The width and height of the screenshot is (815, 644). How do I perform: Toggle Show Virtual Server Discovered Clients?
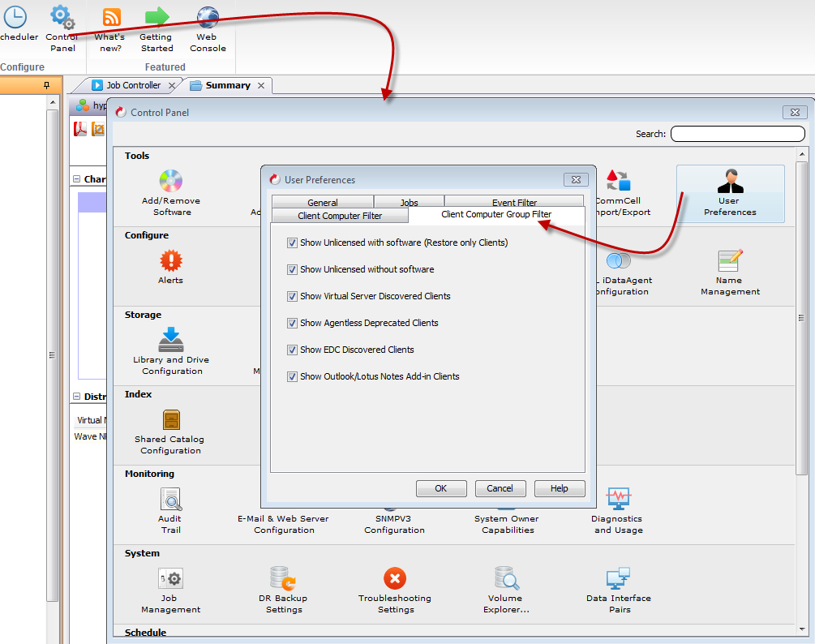click(x=293, y=296)
